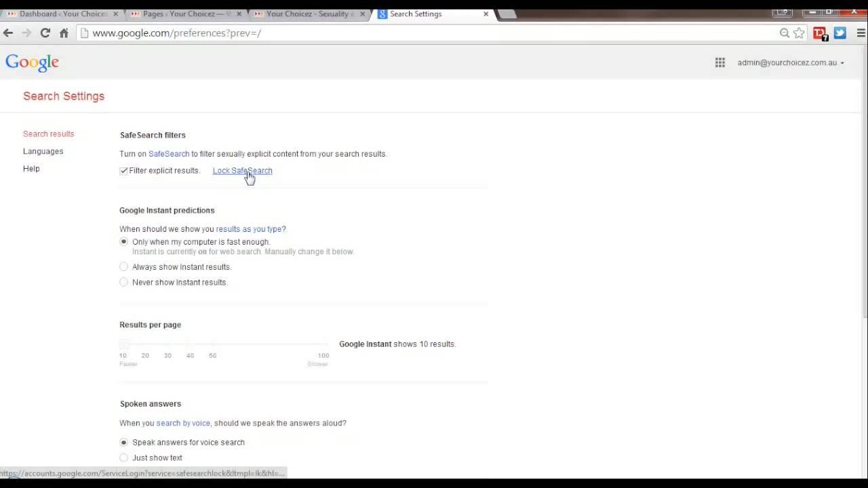The image size is (868, 488).
Task: Click the Google logo
Action: pyautogui.click(x=32, y=62)
